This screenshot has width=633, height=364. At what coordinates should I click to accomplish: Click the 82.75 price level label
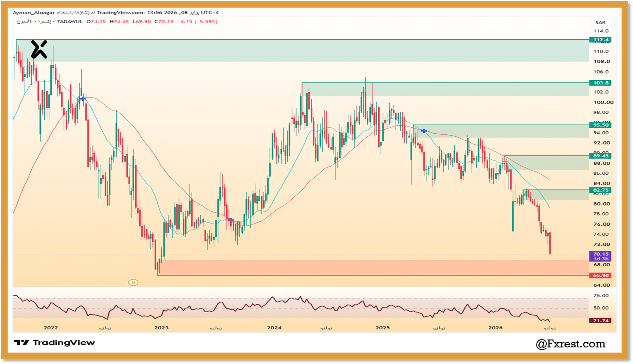point(601,190)
